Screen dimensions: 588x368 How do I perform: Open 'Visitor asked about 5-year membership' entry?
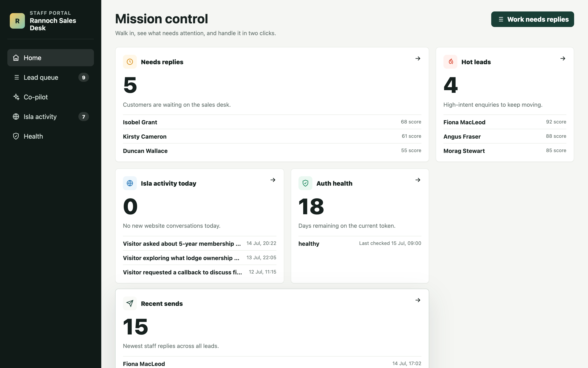tap(199, 243)
